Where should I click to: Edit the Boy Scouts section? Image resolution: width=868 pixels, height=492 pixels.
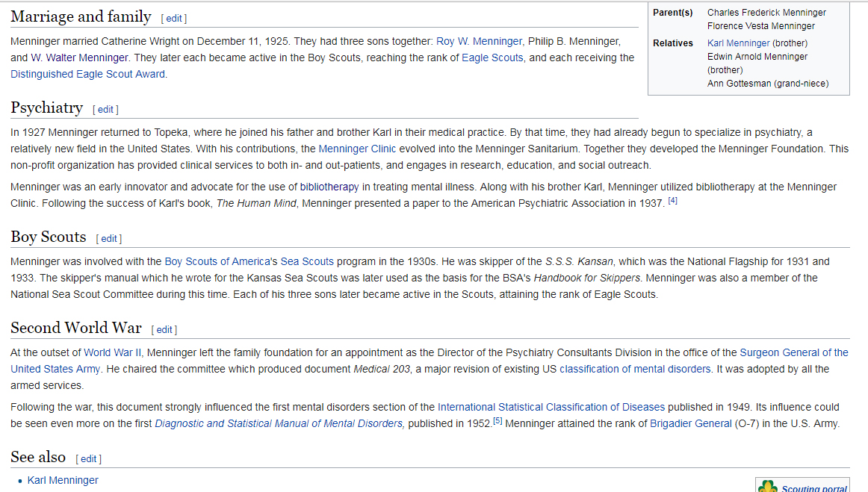108,238
